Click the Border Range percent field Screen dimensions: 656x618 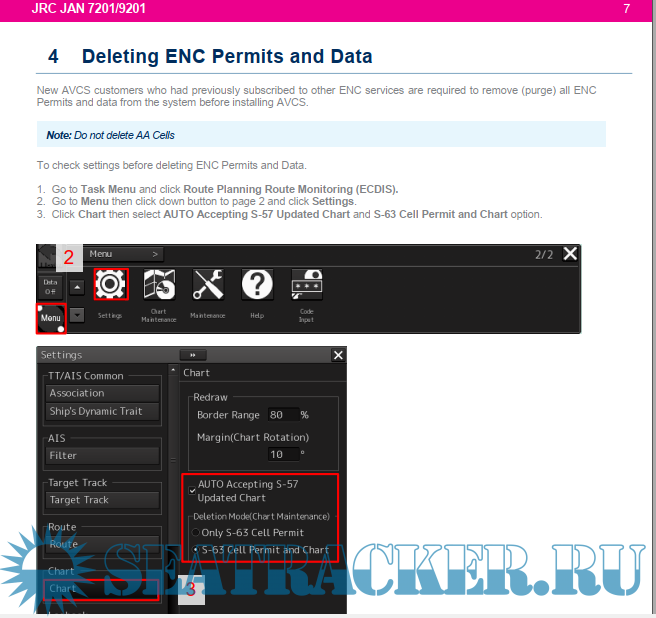point(282,414)
